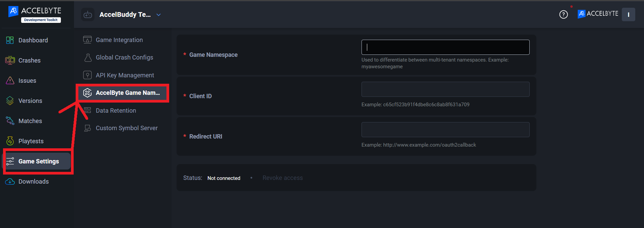
Task: Click the Game Namespace helper description text
Action: pos(435,63)
